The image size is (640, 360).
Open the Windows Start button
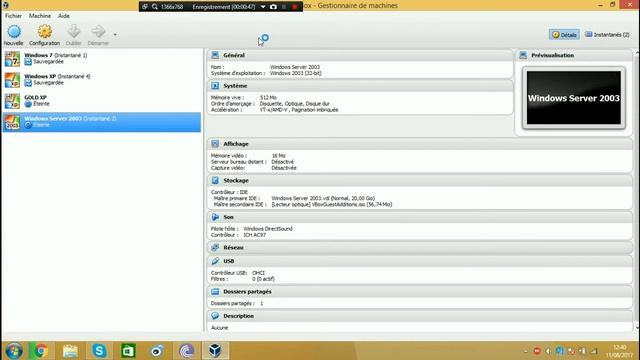pos(14,351)
